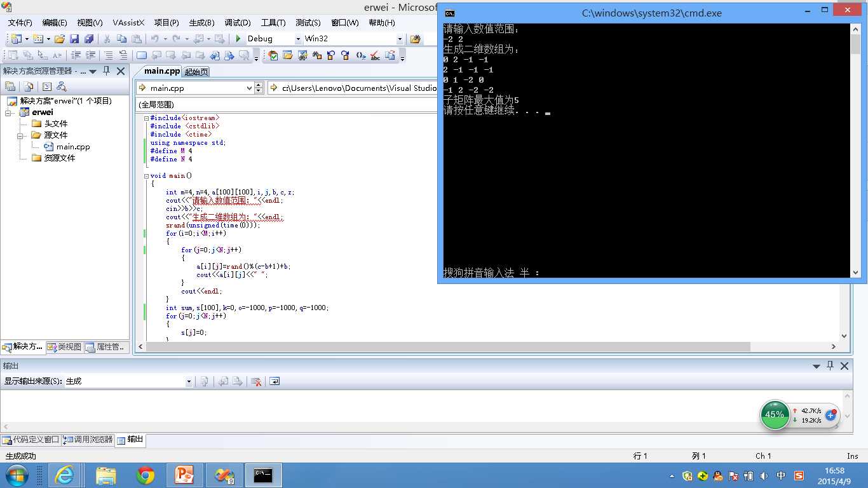868x488 pixels.
Task: Click the 45% memory accelerator floating widget
Action: 775,415
